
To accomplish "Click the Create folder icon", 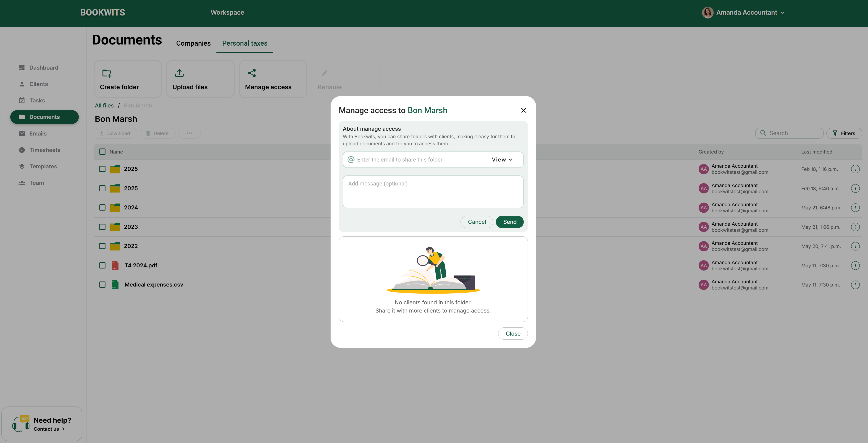I will pyautogui.click(x=107, y=73).
